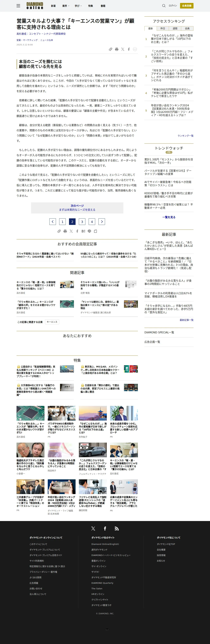
Task: Expand the 業界 dropdown in the header
Action: pyautogui.click(x=66, y=6)
